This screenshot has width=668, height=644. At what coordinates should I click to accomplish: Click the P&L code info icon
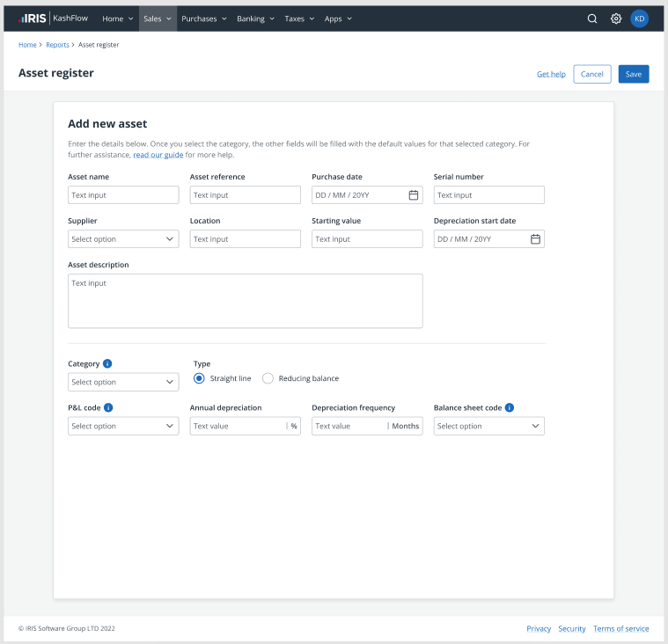pyautogui.click(x=108, y=407)
